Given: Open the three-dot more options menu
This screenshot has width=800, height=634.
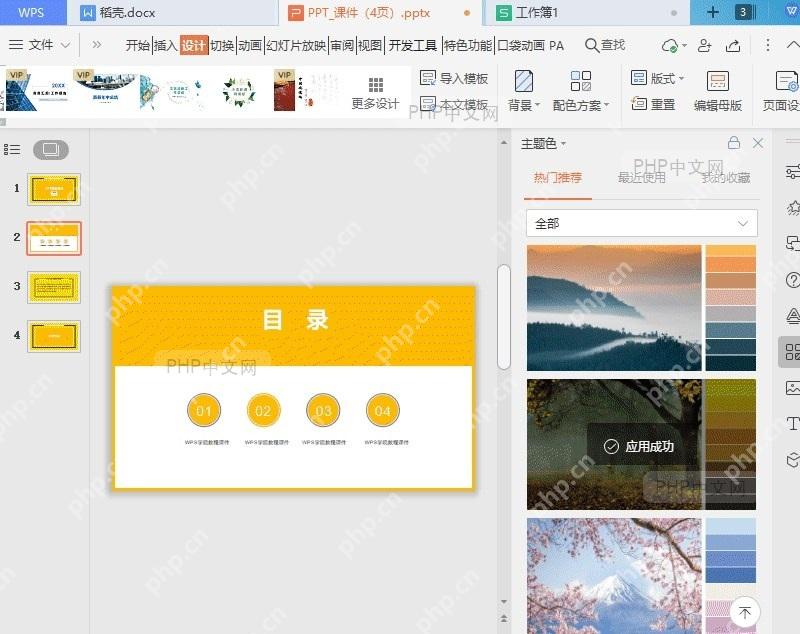Looking at the screenshot, I should 767,45.
